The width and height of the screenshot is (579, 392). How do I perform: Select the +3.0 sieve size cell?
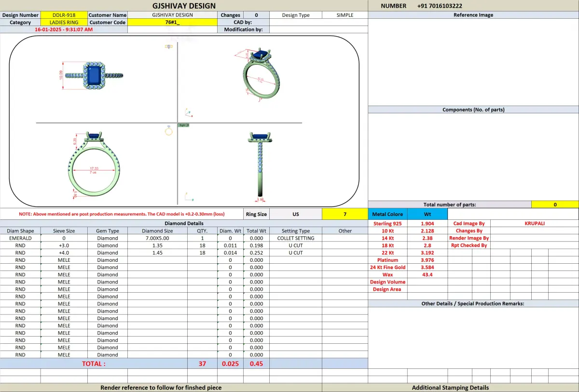pyautogui.click(x=64, y=245)
